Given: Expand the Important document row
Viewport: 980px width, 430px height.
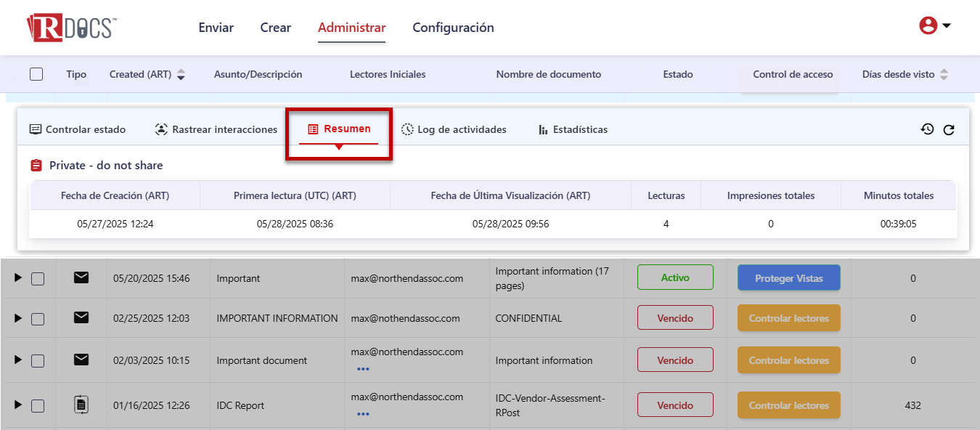Looking at the screenshot, I should (x=18, y=360).
